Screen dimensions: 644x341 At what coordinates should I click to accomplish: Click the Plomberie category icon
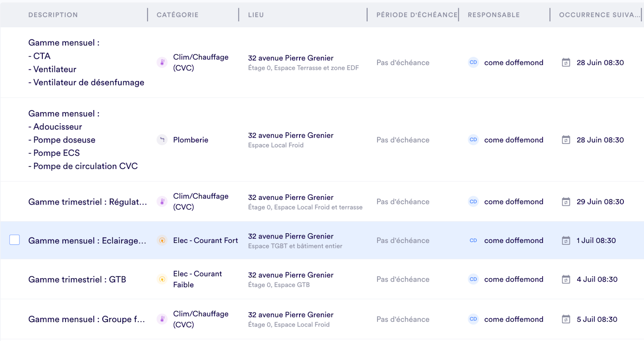point(162,140)
